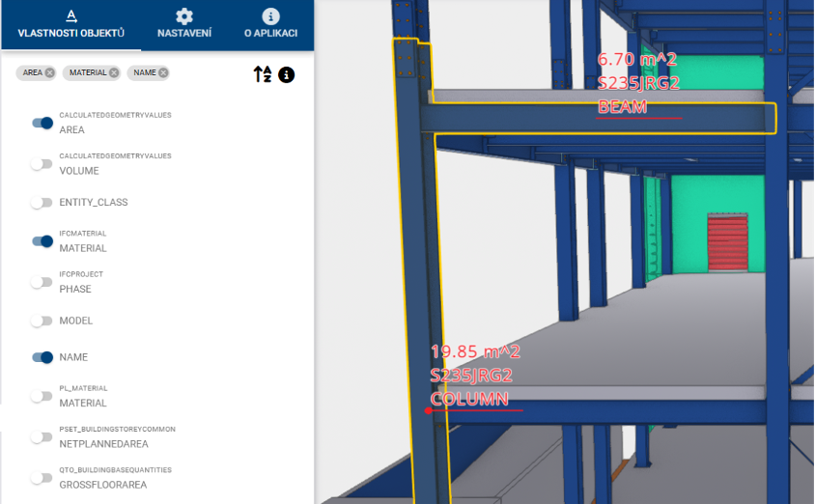Select the Vlastnosti Objektů tab
Screen dimensions: 815x504
pyautogui.click(x=70, y=24)
